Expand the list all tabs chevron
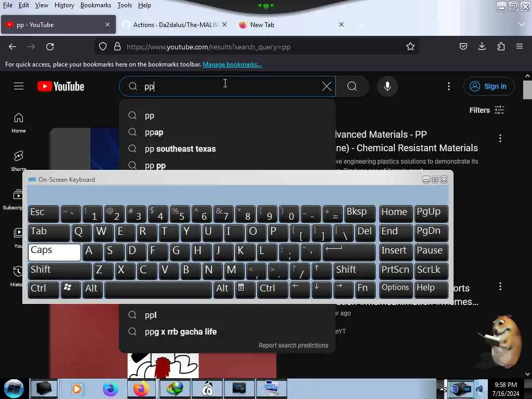This screenshot has height=399, width=532. point(522,24)
